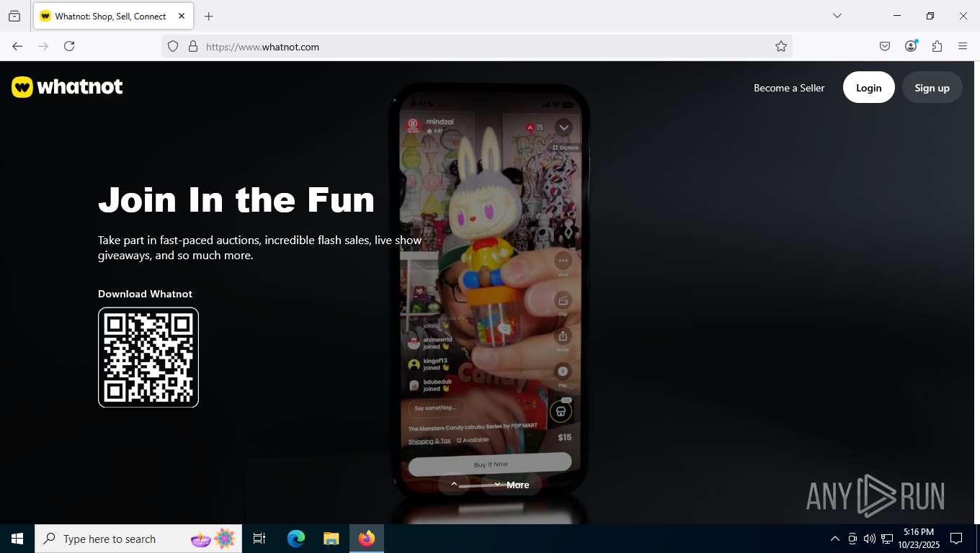Save page to Pocket
This screenshot has height=553, width=980.
885,46
